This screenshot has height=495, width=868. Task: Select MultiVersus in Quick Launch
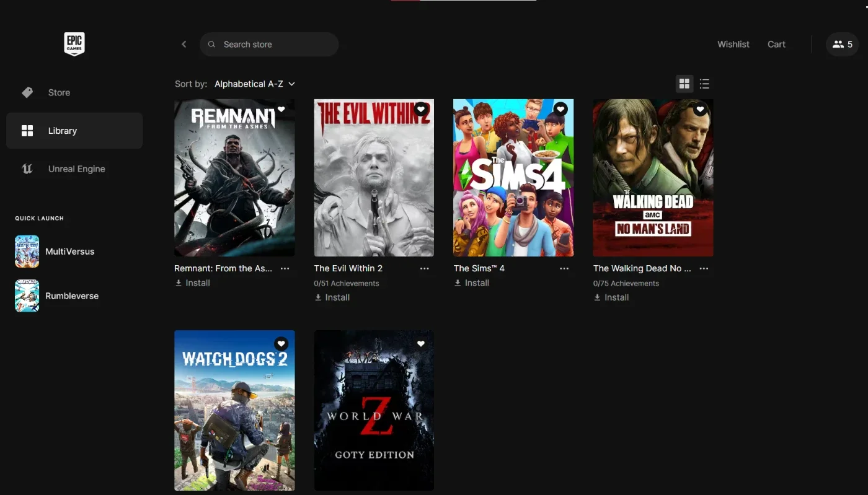pyautogui.click(x=70, y=252)
